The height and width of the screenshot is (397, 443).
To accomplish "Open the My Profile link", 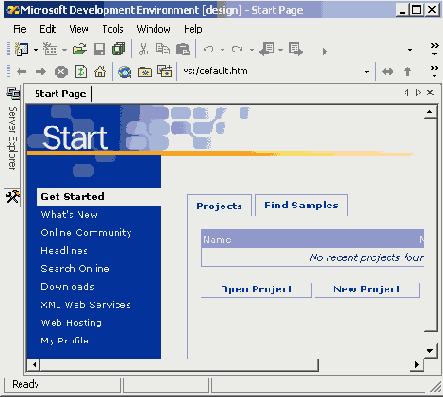I will tap(65, 341).
